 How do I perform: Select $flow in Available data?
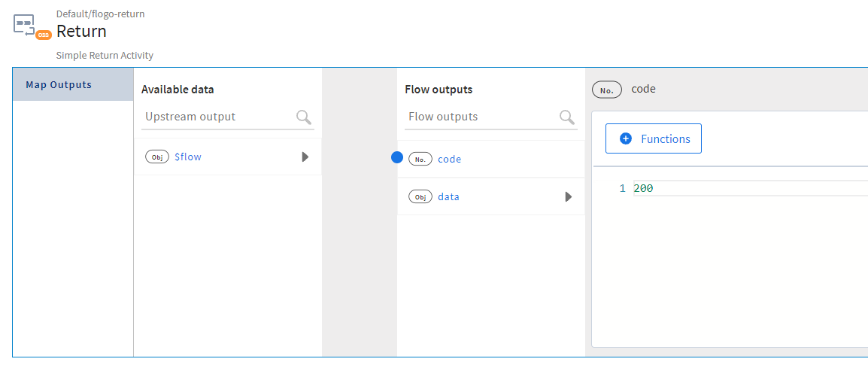[x=187, y=157]
